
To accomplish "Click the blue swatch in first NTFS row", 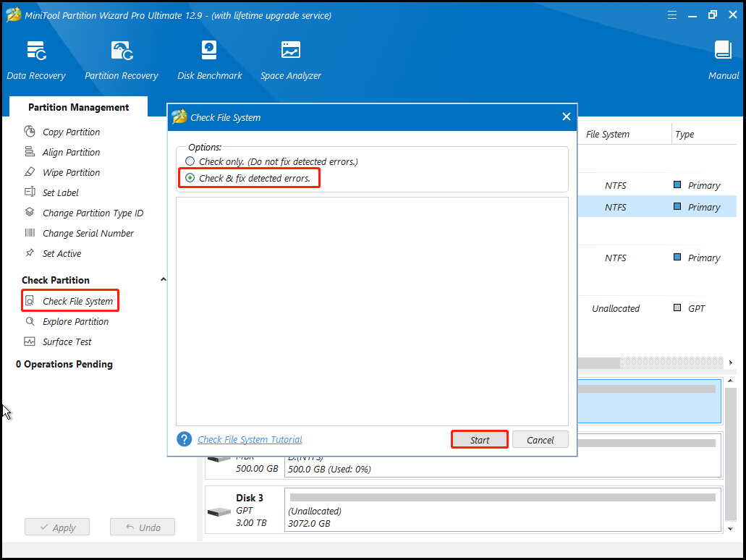I will [x=677, y=184].
